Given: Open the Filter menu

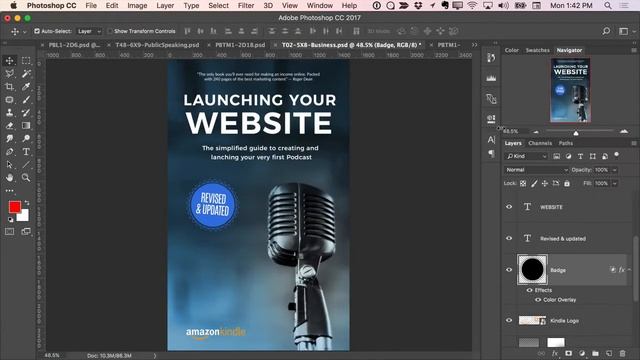Looking at the screenshot, I should pyautogui.click(x=246, y=6).
